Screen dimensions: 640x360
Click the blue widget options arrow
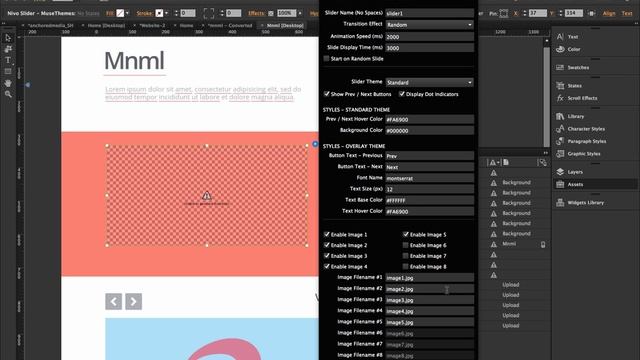coord(315,144)
